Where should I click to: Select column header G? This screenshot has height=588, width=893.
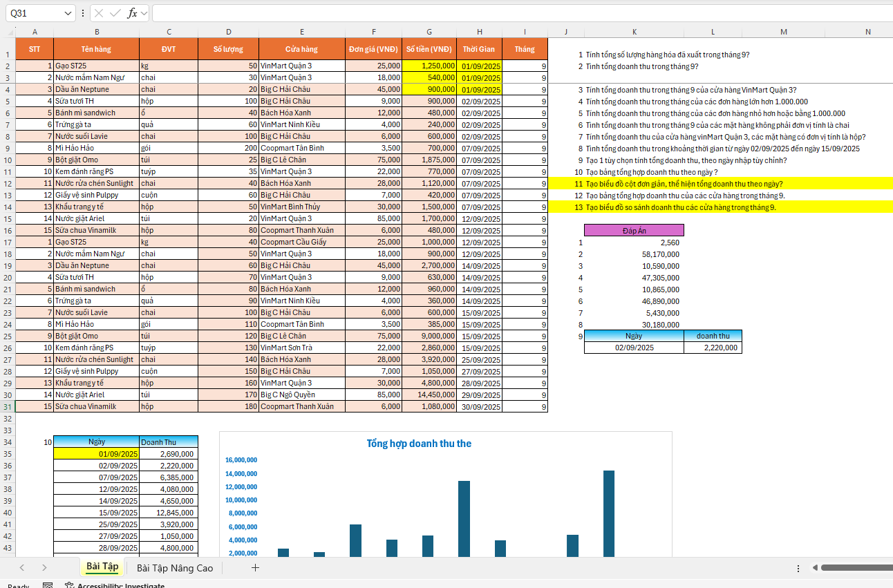pos(429,32)
